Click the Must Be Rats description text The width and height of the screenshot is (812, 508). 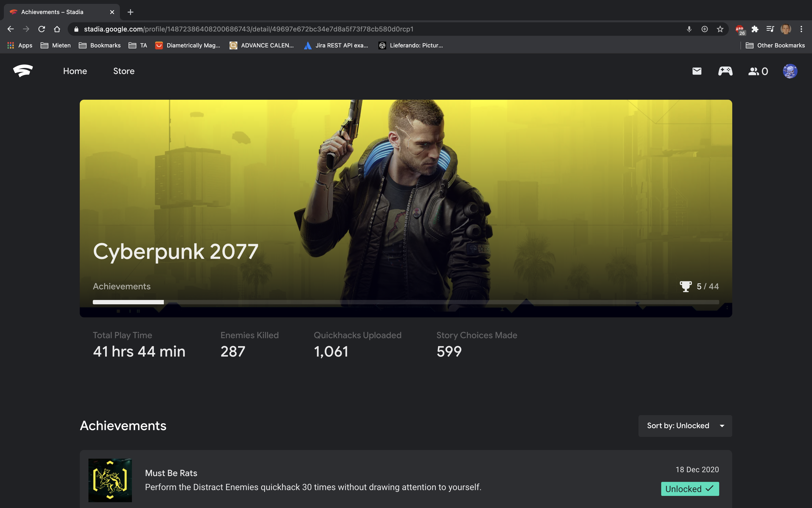[x=313, y=487]
